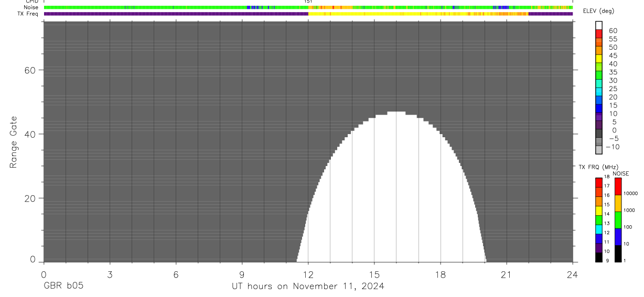Image resolution: width=644 pixels, height=297 pixels.
Task: Click the UT hours tick label '15'
Action: pos(374,274)
